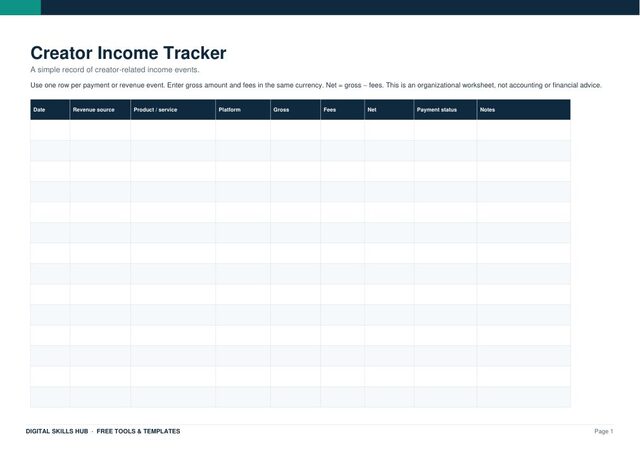This screenshot has width=640, height=453.
Task: Click the 'Revenue source' column header
Action: point(100,109)
